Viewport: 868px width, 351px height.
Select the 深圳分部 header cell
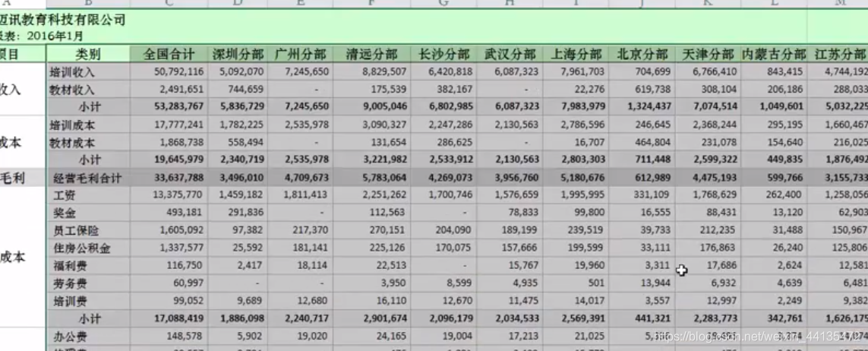coord(238,54)
